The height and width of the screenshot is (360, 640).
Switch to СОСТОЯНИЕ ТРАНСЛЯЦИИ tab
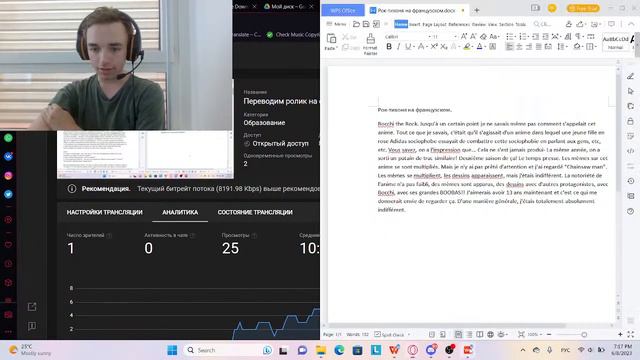pos(255,212)
